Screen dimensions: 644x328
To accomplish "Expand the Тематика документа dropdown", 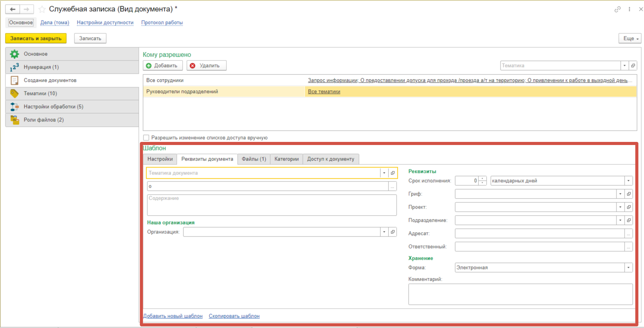I will tap(384, 173).
